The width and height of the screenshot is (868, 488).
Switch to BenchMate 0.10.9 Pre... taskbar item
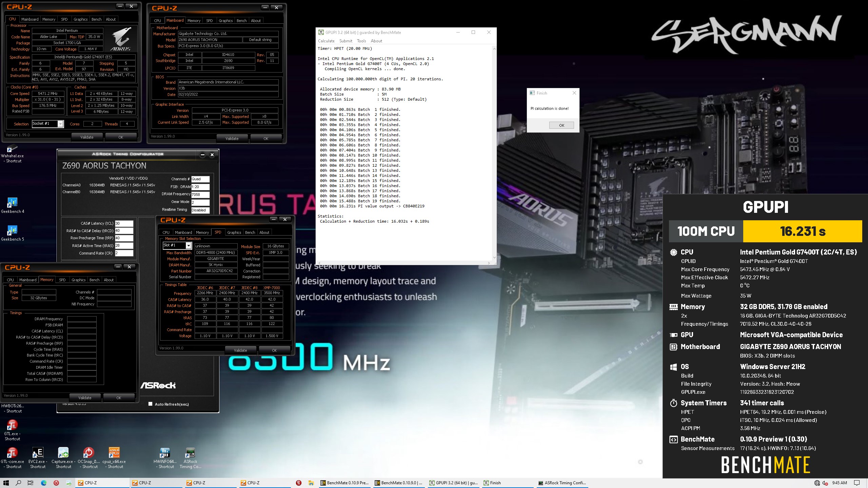pyautogui.click(x=344, y=483)
